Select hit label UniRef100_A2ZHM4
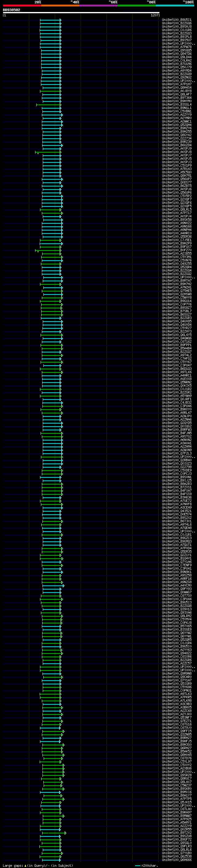 177,447
